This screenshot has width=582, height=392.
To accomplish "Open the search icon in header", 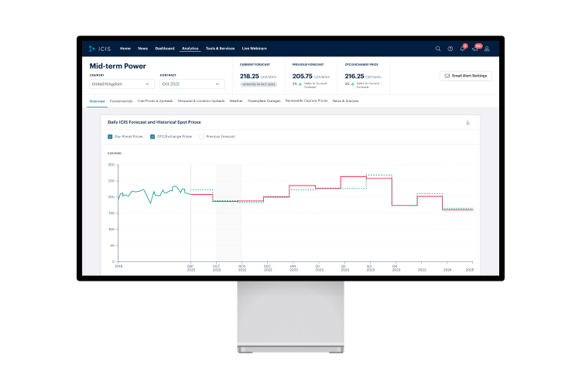I will tap(438, 49).
